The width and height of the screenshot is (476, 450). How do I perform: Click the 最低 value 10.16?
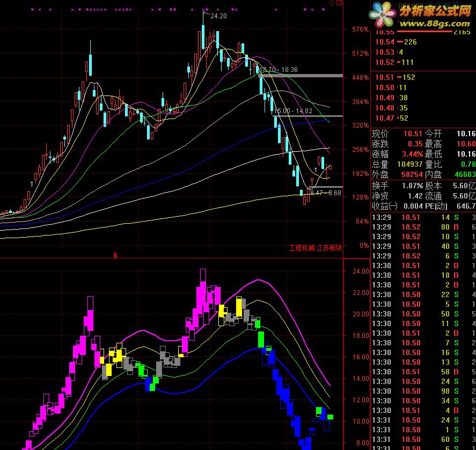[x=466, y=154]
